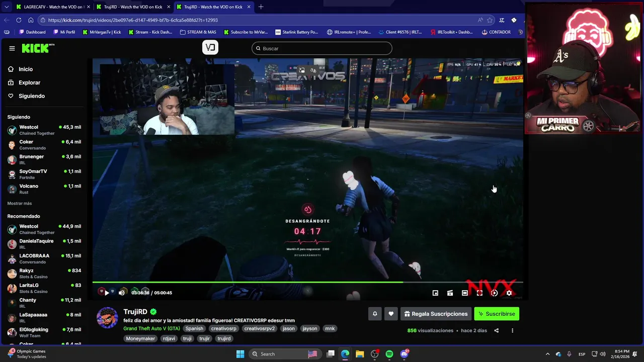Open picture-in-picture mini player
The width and height of the screenshot is (644, 362).
click(x=435, y=293)
